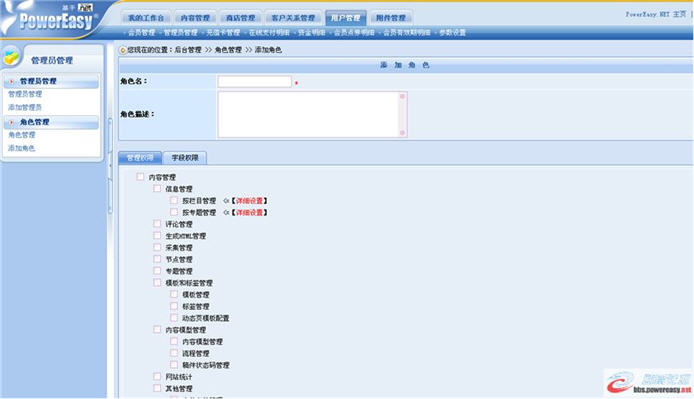Viewport: 694px width, 399px height.
Task: Enable the 评论管理 checkbox
Action: point(157,224)
